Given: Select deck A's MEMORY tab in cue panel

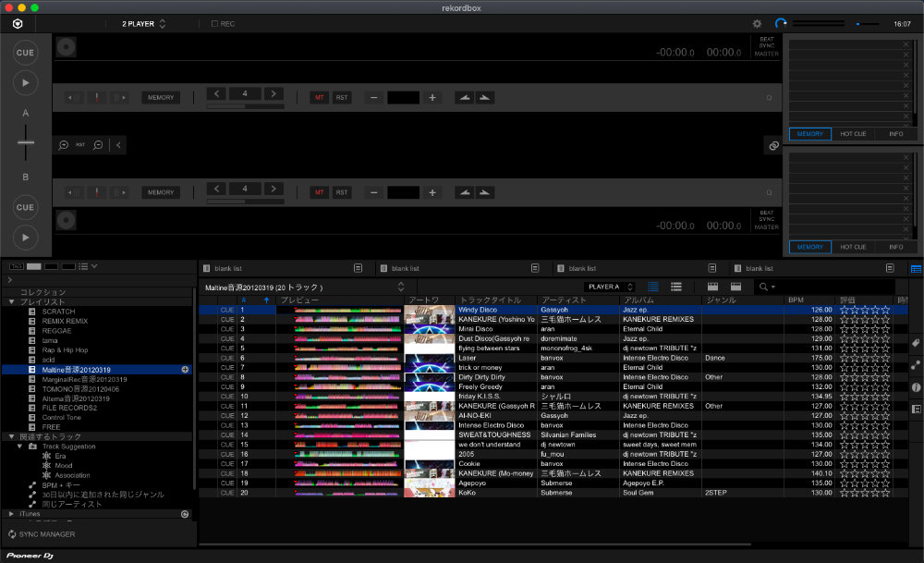Looking at the screenshot, I should click(x=809, y=134).
